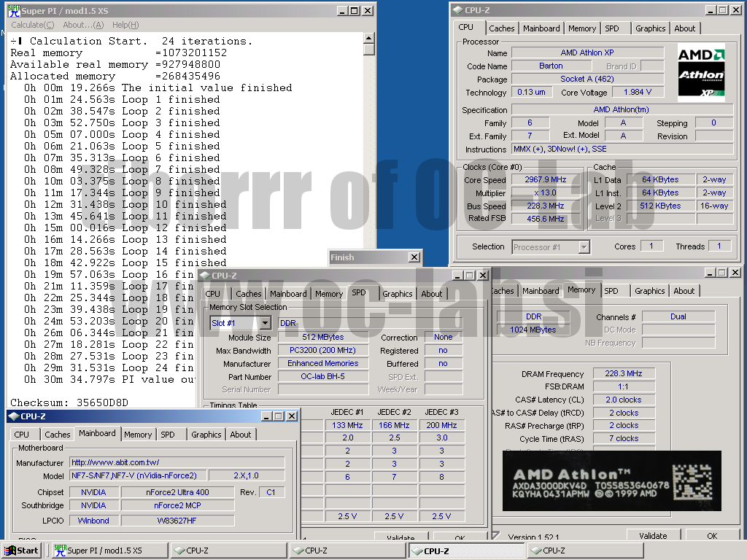The width and height of the screenshot is (747, 560).
Task: Select About tab in the SPD CPU-Z window
Action: (432, 294)
